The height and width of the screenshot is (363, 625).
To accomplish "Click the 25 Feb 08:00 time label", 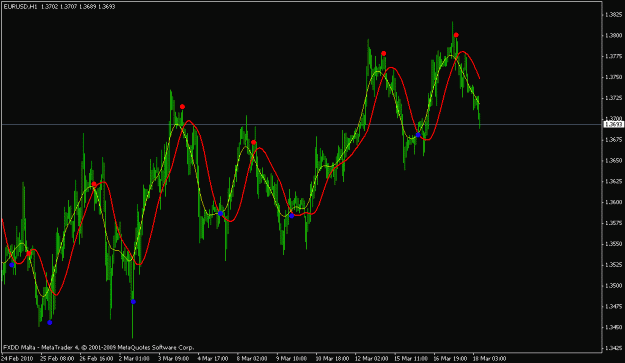I will 57,359.
